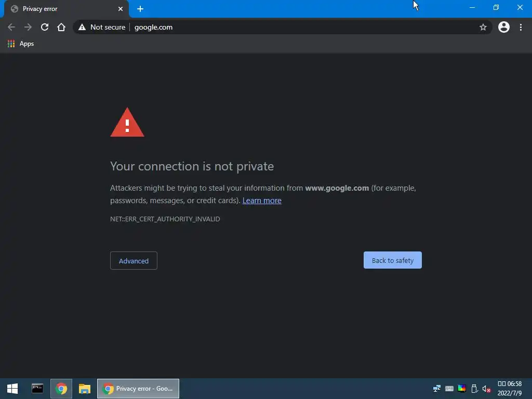Click the network tray icon
The image size is (532, 399).
pos(436,389)
